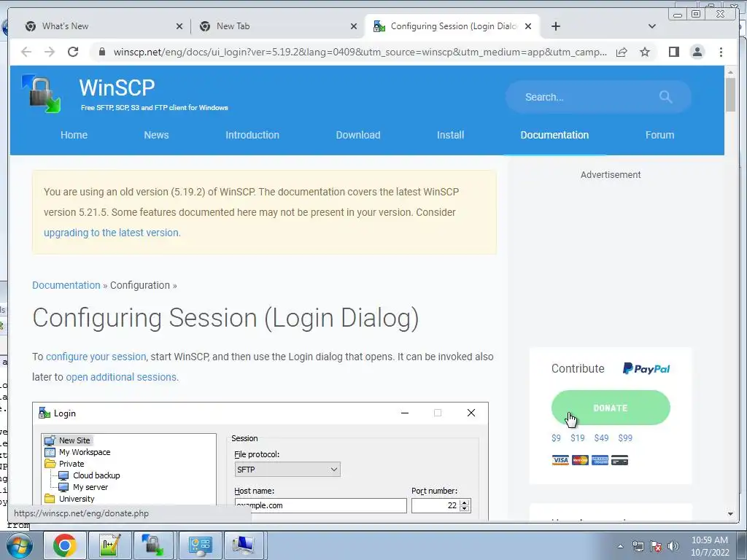Open the File protocol SFTP dropdown
This screenshot has width=747, height=560.
coord(287,470)
